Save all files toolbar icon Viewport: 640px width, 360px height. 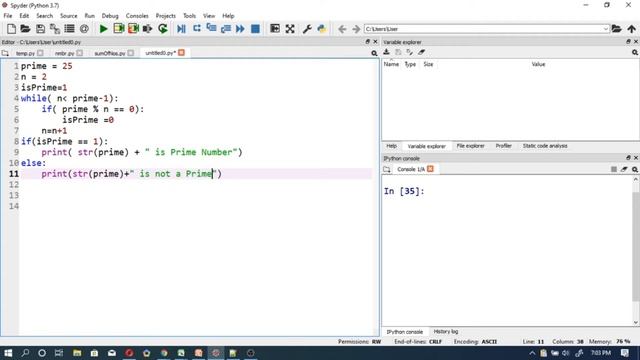tap(55, 29)
